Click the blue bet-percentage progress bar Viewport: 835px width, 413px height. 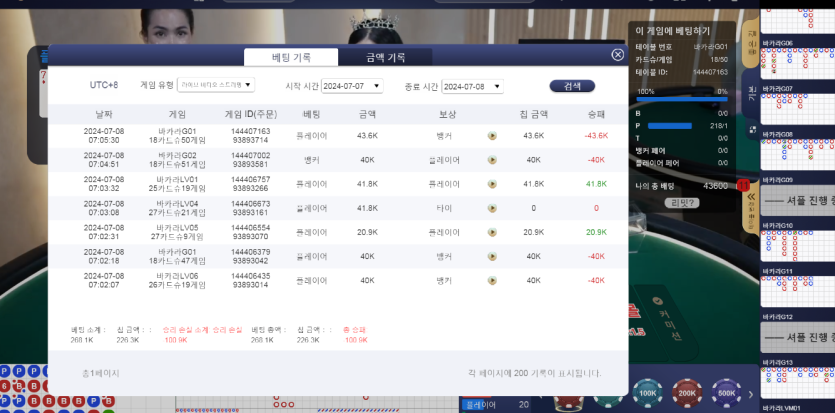pos(682,99)
